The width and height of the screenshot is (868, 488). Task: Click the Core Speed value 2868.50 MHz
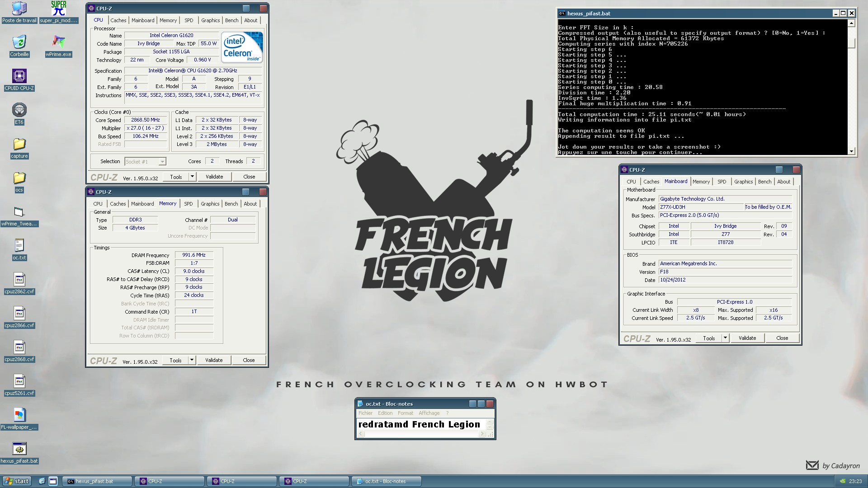(146, 120)
